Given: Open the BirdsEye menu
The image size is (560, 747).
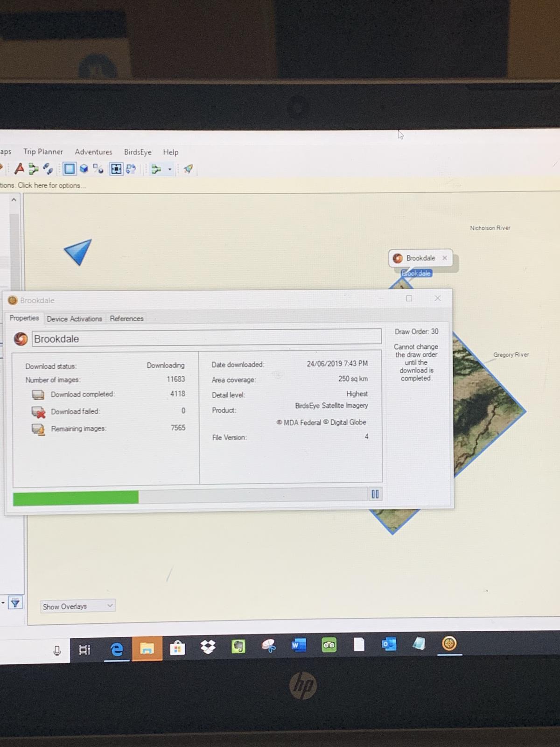Looking at the screenshot, I should pos(137,152).
